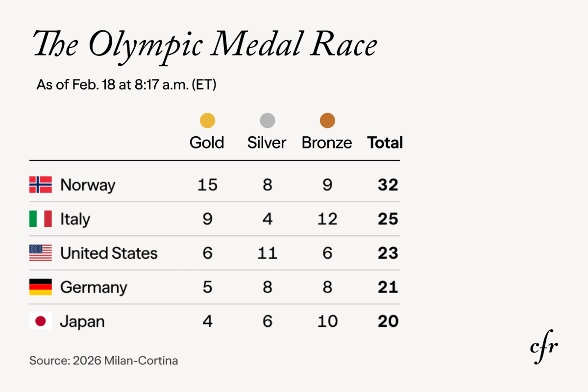Click the Japan flag icon
588x392 pixels.
click(40, 321)
